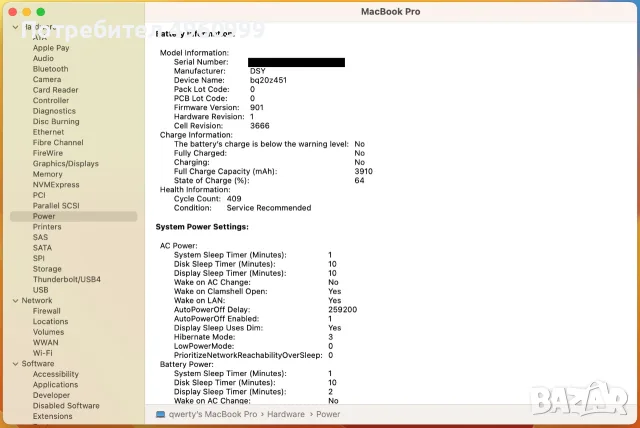
Task: Collapse the Software section chevron
Action: point(16,364)
